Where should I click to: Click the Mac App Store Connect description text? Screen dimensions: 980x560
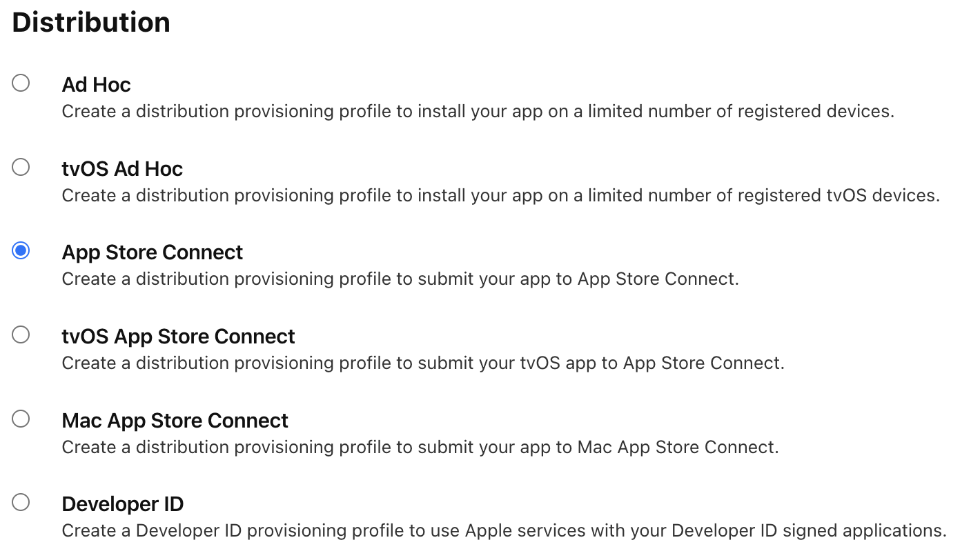420,448
